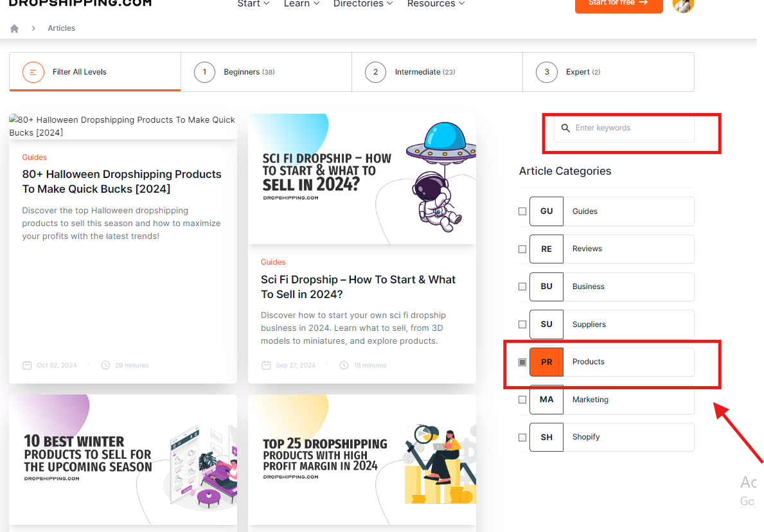
Task: Click the Article Categories heading
Action: pos(565,171)
